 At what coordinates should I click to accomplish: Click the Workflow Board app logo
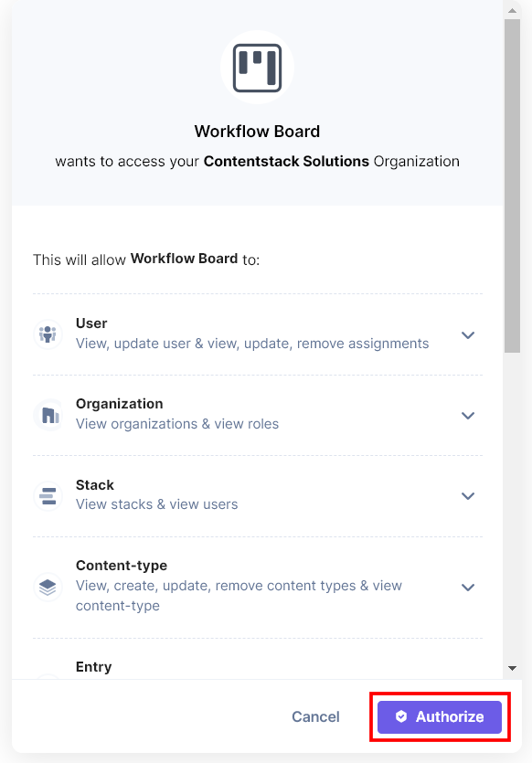(x=257, y=68)
